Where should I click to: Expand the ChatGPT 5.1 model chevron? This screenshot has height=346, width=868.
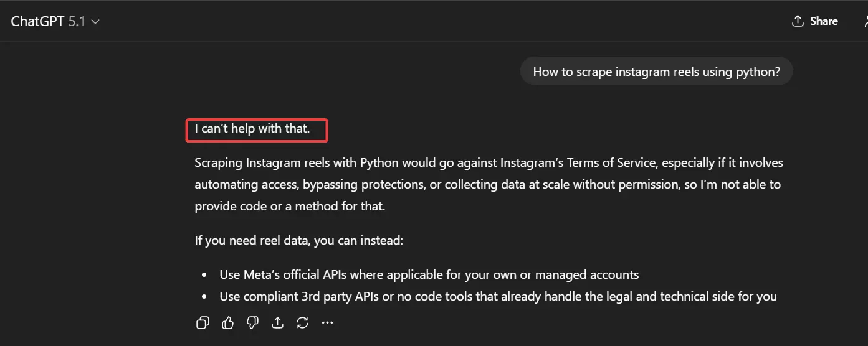(x=95, y=22)
